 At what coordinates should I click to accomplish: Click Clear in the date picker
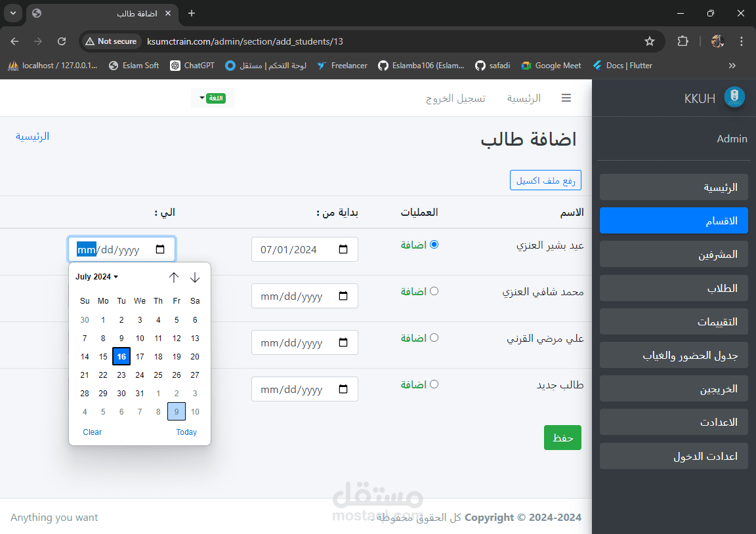[92, 432]
